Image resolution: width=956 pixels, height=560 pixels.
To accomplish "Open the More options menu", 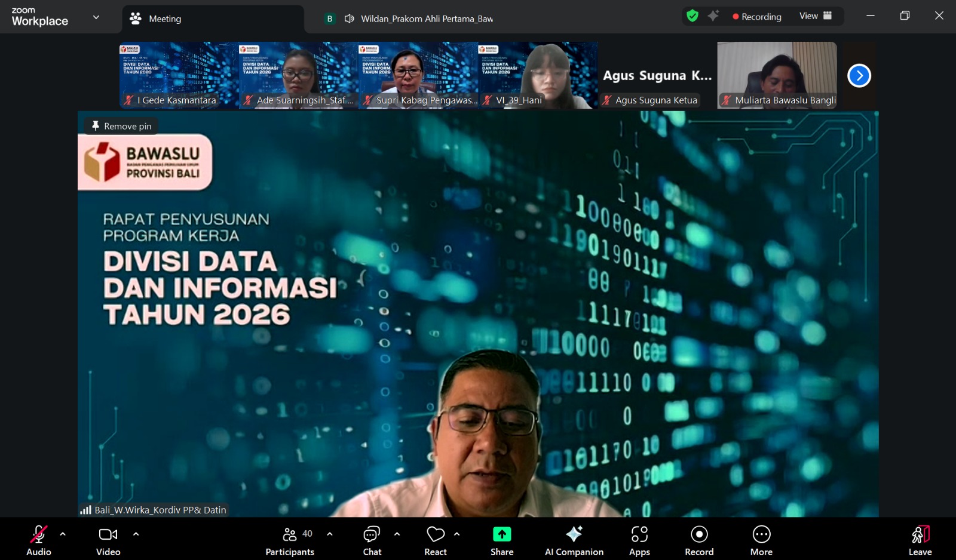I will coord(761,540).
